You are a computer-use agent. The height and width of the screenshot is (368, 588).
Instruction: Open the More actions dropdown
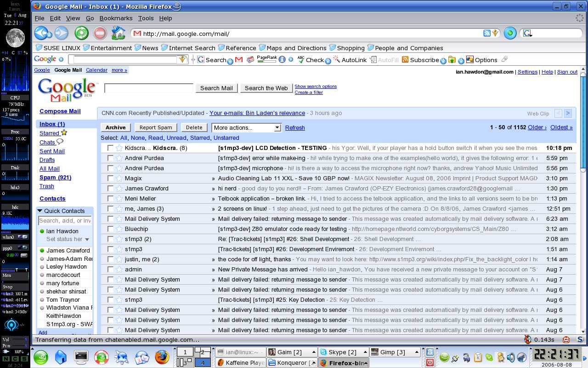coord(246,128)
